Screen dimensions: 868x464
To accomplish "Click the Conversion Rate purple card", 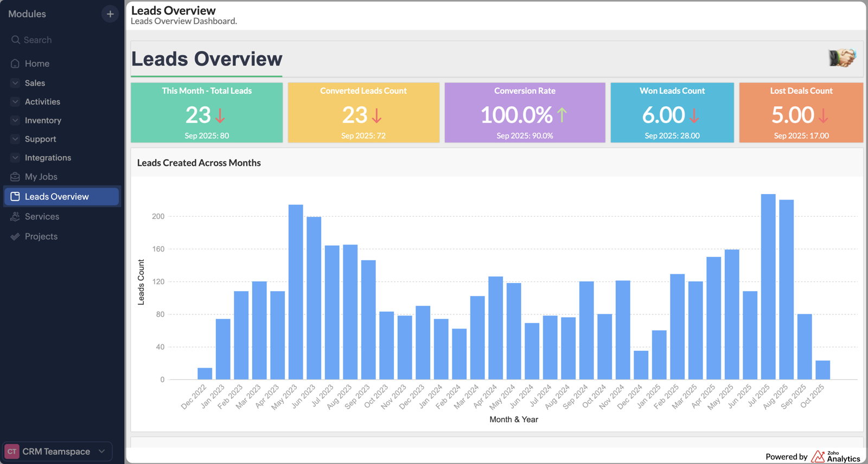I will coord(525,113).
